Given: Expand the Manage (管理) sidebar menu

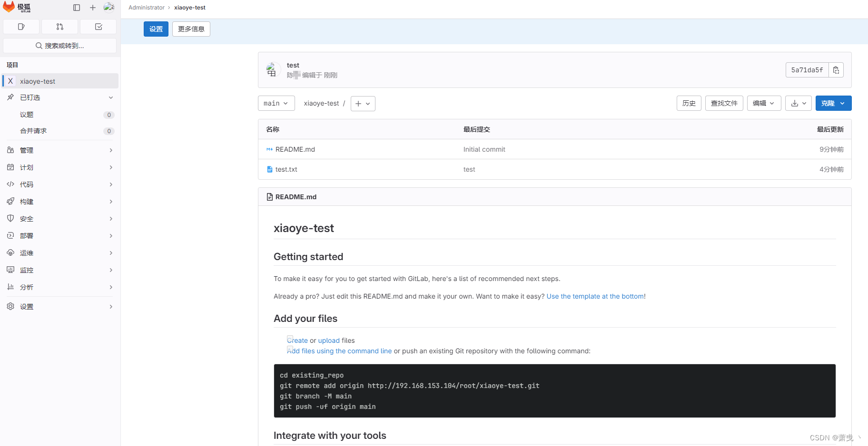Looking at the screenshot, I should pyautogui.click(x=60, y=150).
